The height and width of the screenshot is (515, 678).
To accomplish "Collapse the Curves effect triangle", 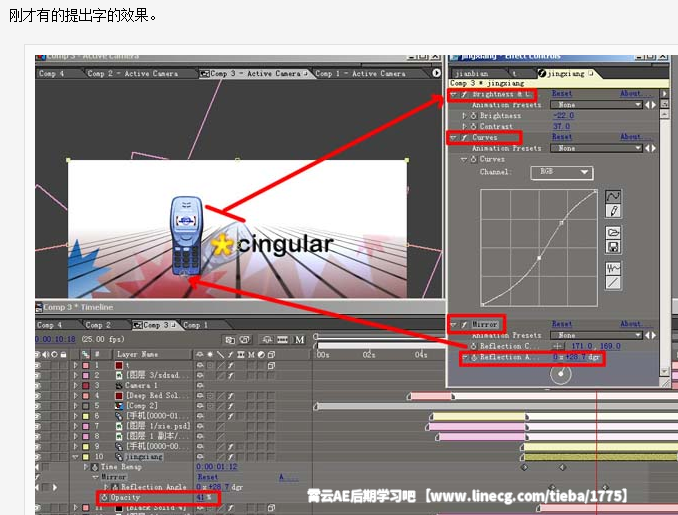I will coord(453,138).
